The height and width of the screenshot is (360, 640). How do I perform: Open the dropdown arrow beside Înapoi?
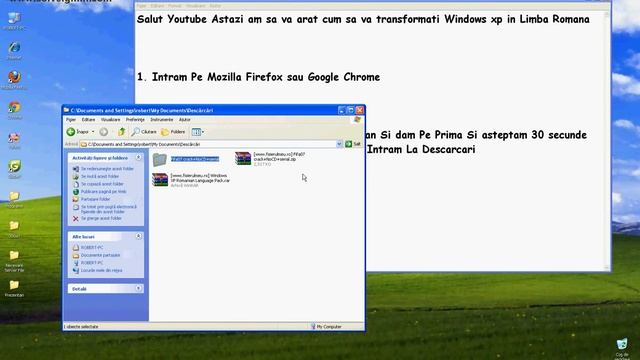pyautogui.click(x=93, y=132)
